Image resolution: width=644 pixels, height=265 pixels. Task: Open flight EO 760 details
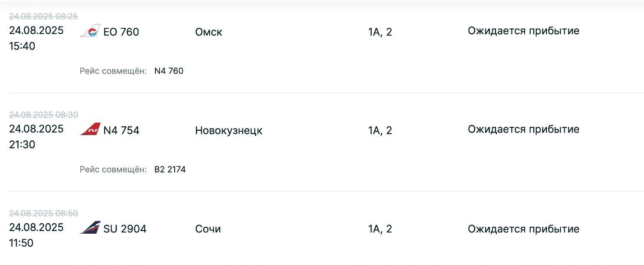[121, 32]
